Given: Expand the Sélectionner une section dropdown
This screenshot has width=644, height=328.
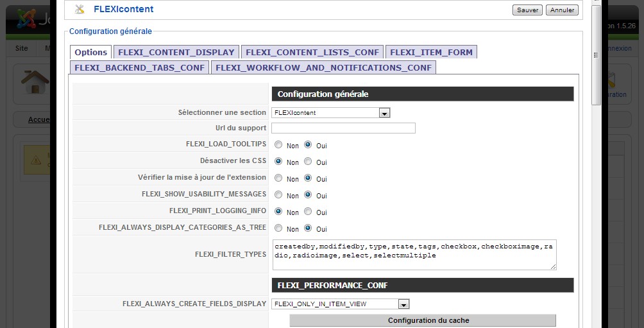Looking at the screenshot, I should coord(330,112).
